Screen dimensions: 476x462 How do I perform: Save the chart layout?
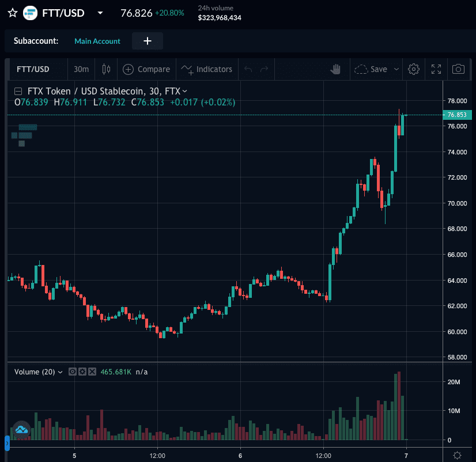point(371,69)
